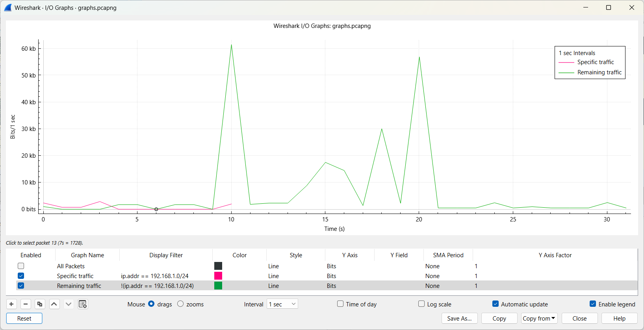Screen dimensions: 644x330
Task: Uncheck the Remaining traffic graph checkbox
Action: (21, 286)
